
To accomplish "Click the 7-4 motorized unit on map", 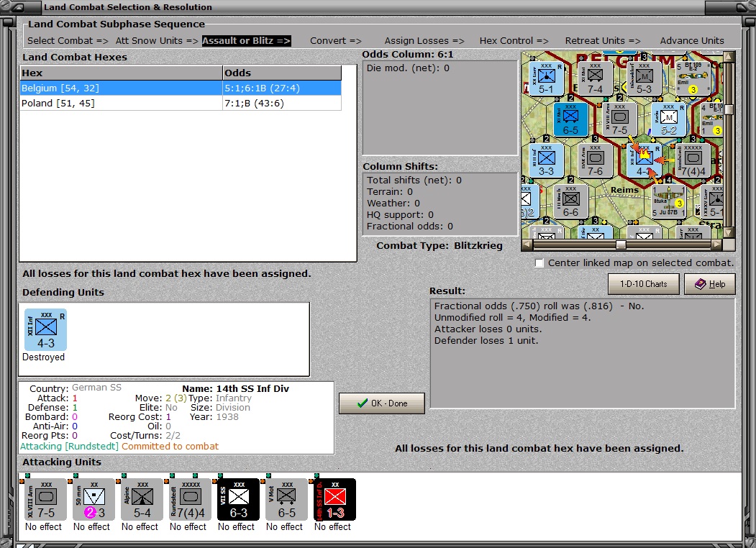I will (595, 78).
